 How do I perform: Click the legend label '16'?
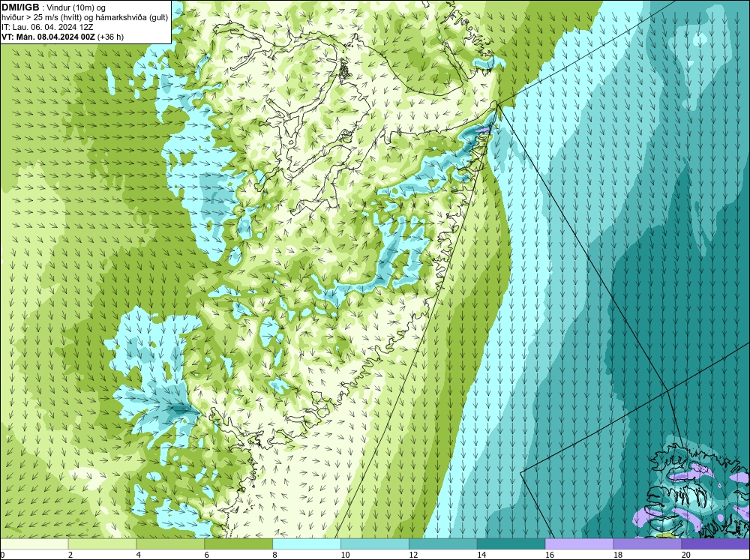pyautogui.click(x=550, y=555)
